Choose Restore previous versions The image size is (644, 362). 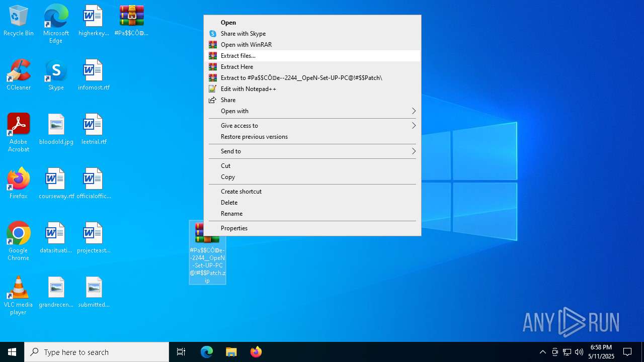click(312, 137)
